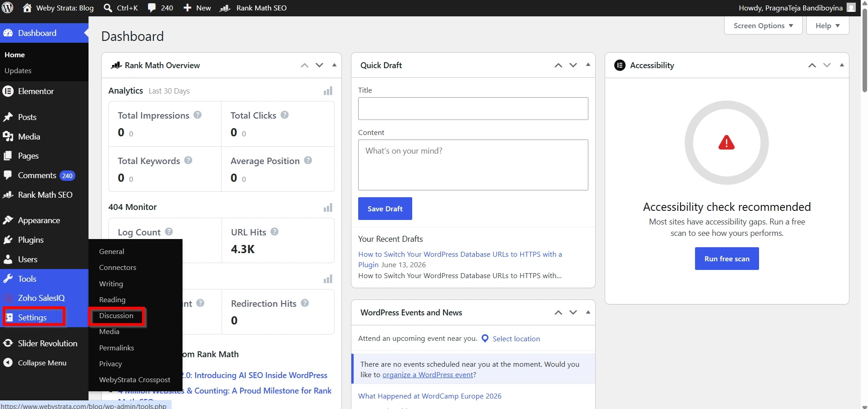868x409 pixels.
Task: Open WebyStrata Crosspost settings
Action: click(x=135, y=379)
